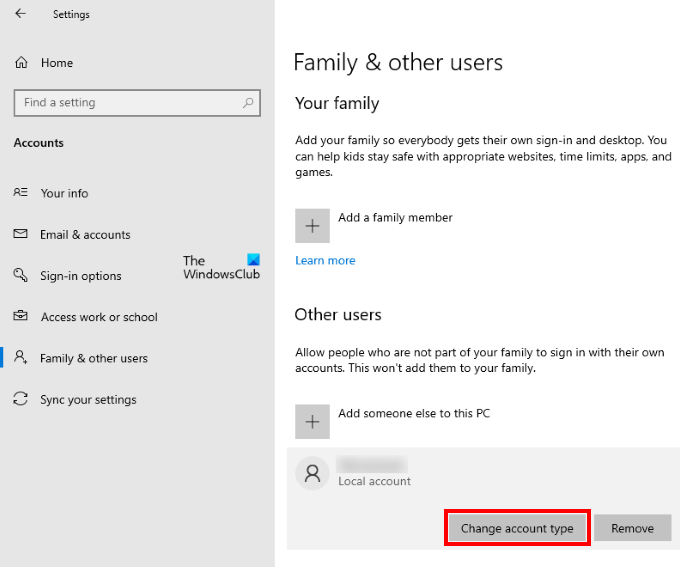Viewport: 700px width, 567px height.
Task: Open Sign-in options settings
Action: point(81,276)
